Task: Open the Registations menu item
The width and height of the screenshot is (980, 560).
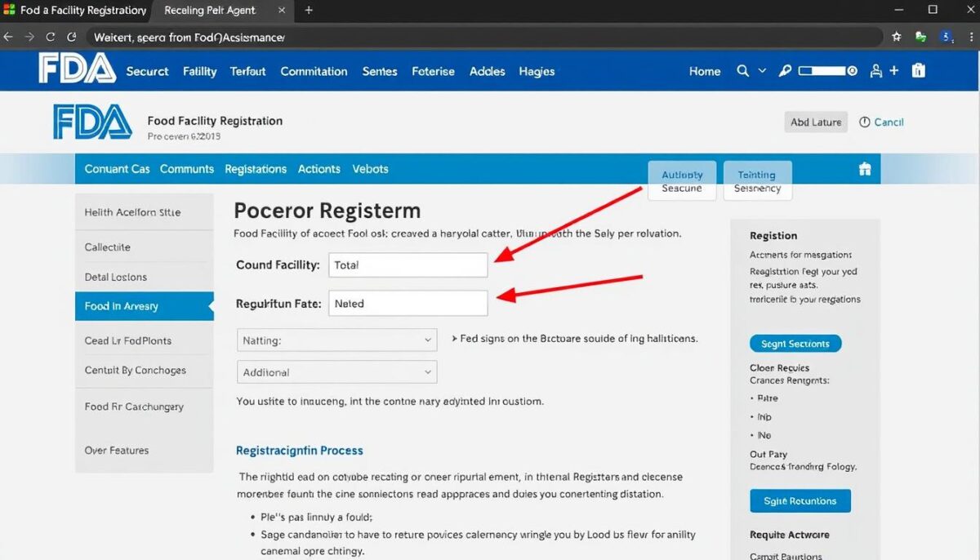Action: pyautogui.click(x=256, y=169)
